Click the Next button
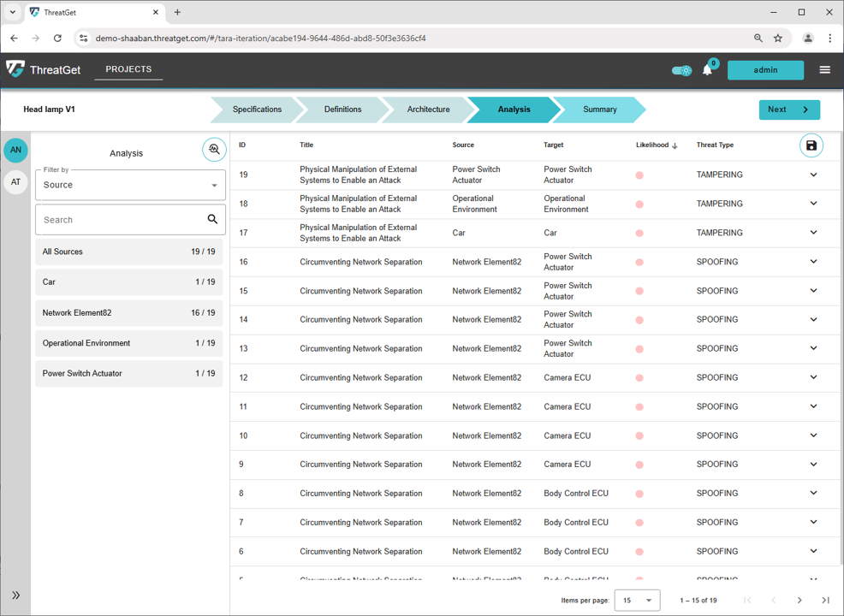This screenshot has height=616, width=844. point(788,110)
